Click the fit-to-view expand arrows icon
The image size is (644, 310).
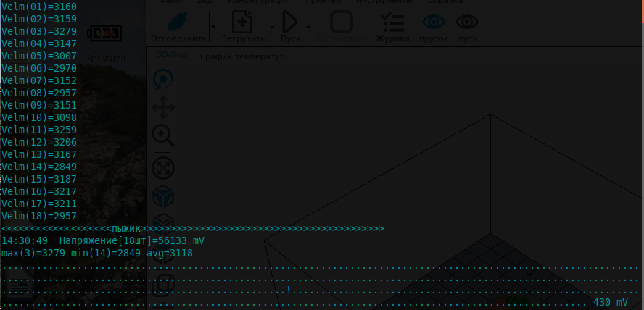[163, 168]
